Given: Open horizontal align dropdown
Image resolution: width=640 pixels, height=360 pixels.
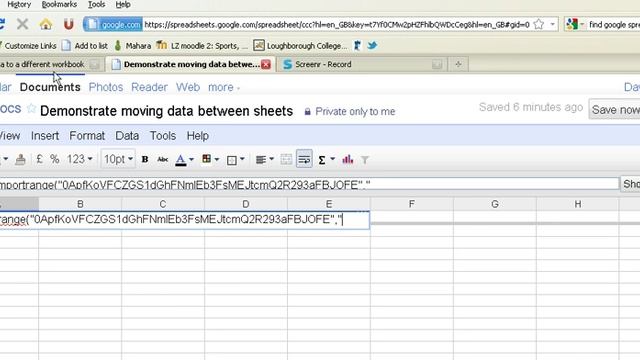Looking at the screenshot, I should [264, 160].
